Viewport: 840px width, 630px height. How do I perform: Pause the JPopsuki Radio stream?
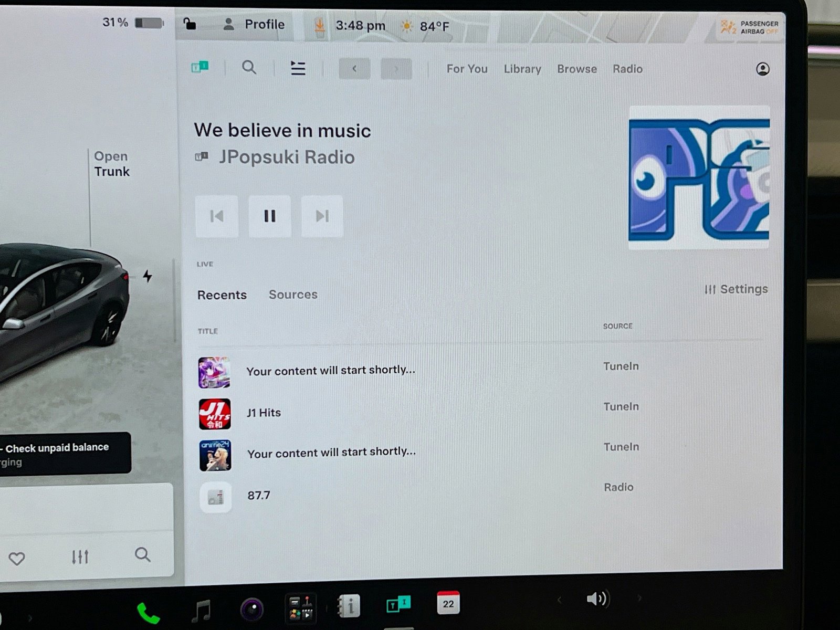tap(270, 216)
